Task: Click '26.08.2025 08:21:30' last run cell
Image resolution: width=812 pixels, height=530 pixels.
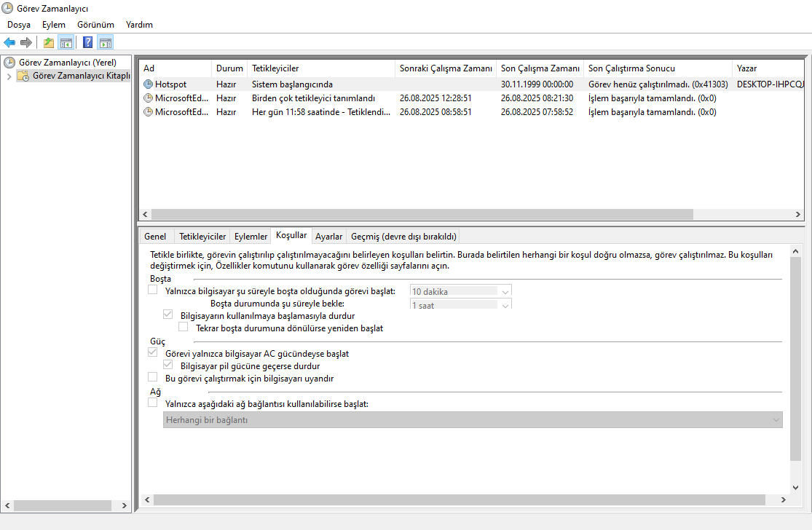Action: click(x=537, y=98)
